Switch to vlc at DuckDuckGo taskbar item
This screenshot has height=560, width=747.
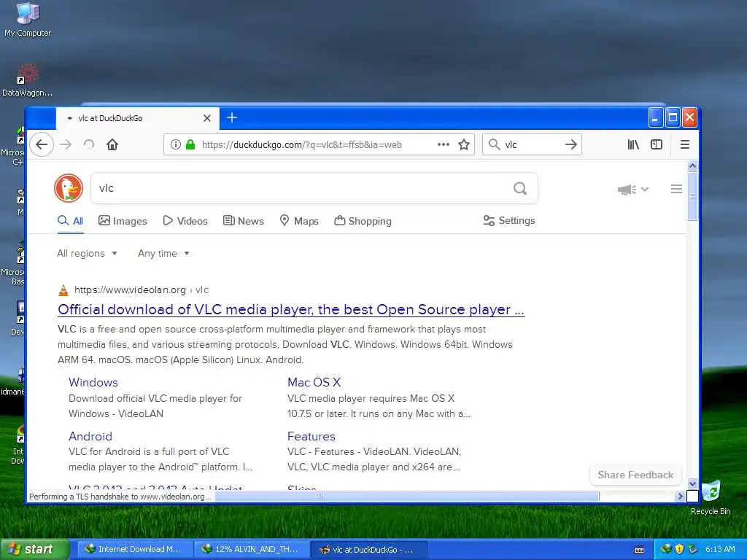click(x=368, y=550)
